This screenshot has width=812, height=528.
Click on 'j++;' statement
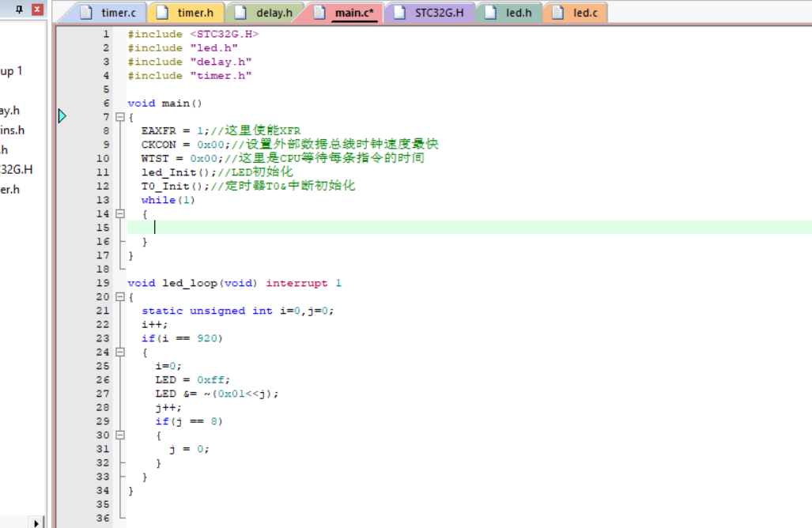click(x=169, y=407)
